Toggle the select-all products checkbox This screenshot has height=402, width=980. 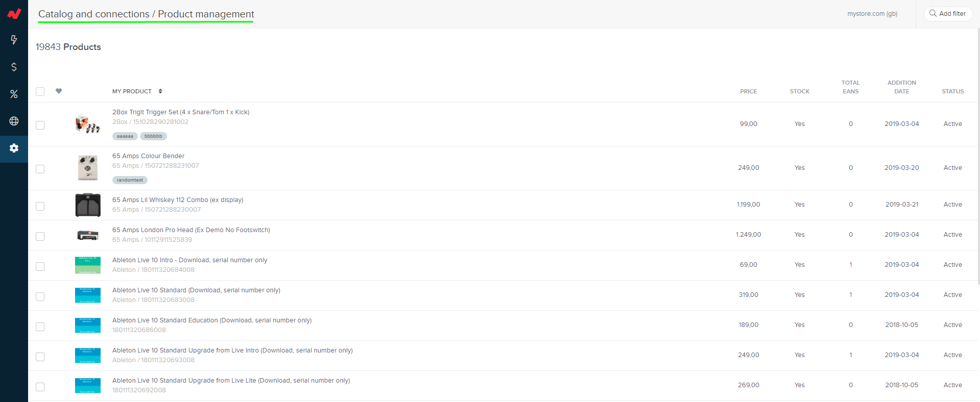(x=40, y=91)
